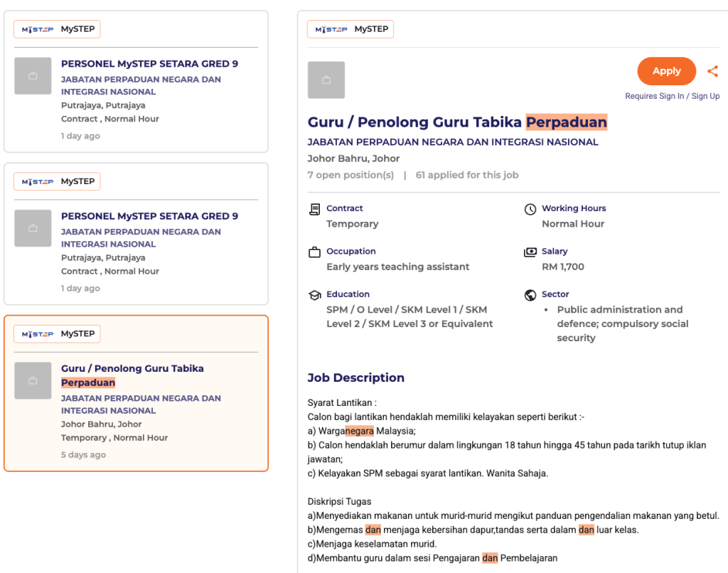The width and height of the screenshot is (728, 573).
Task: Click the MySTEP badge in the job detail panel
Action: 350,29
